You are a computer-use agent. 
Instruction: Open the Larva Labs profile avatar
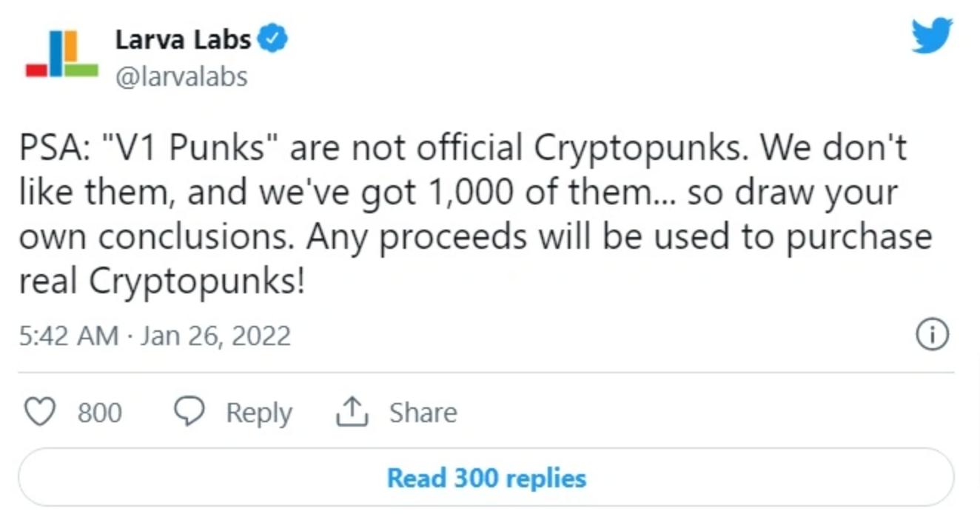point(61,55)
